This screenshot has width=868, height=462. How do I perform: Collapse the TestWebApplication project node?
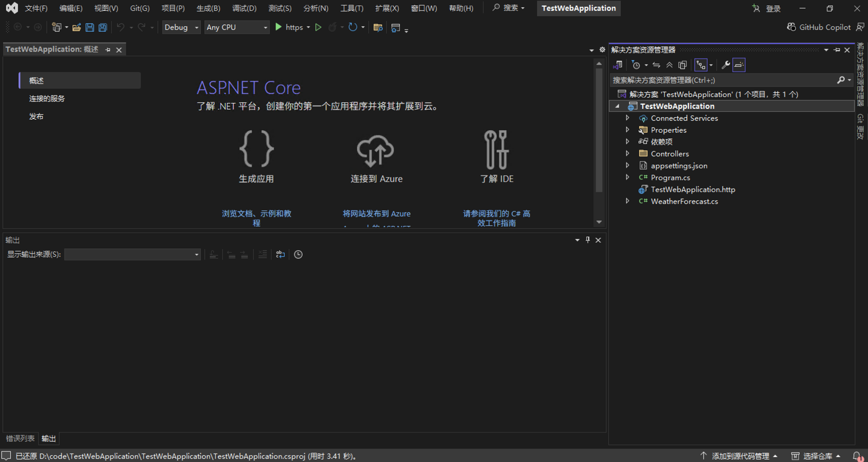(618, 106)
